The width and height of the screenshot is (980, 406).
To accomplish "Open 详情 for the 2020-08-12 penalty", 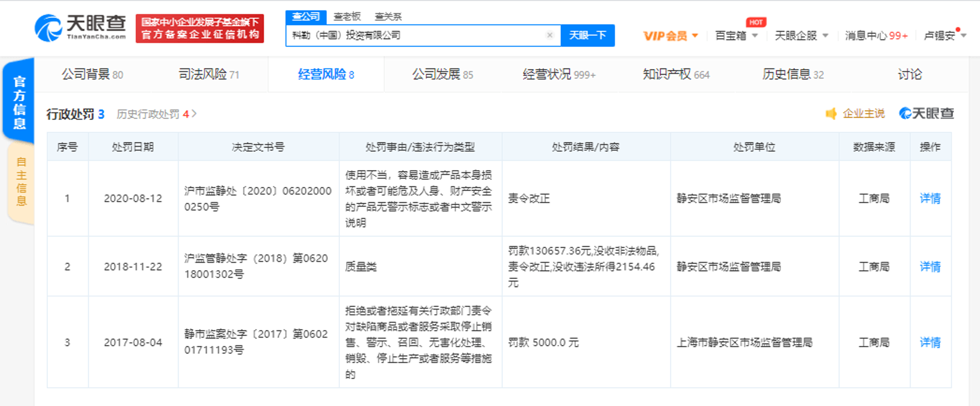I will [x=930, y=199].
